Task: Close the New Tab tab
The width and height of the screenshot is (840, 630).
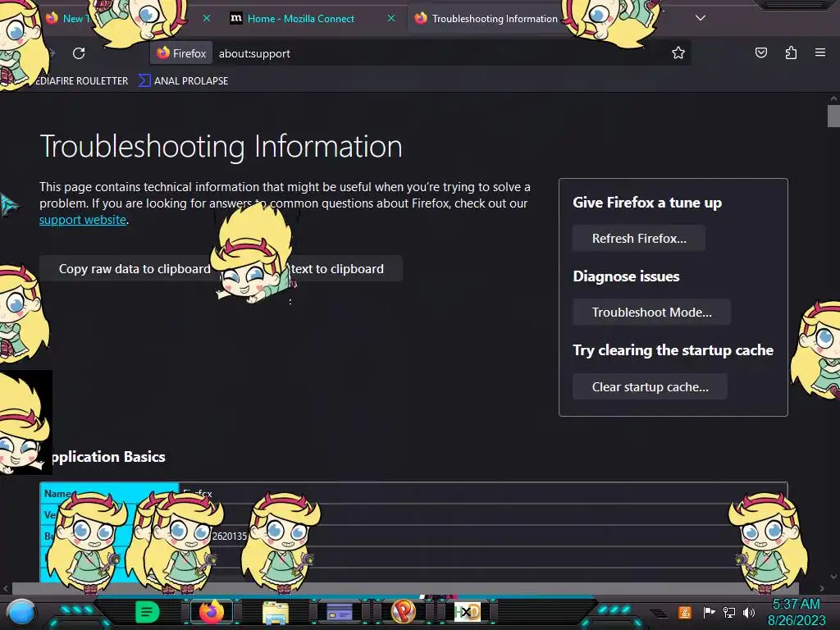Action: 206,18
